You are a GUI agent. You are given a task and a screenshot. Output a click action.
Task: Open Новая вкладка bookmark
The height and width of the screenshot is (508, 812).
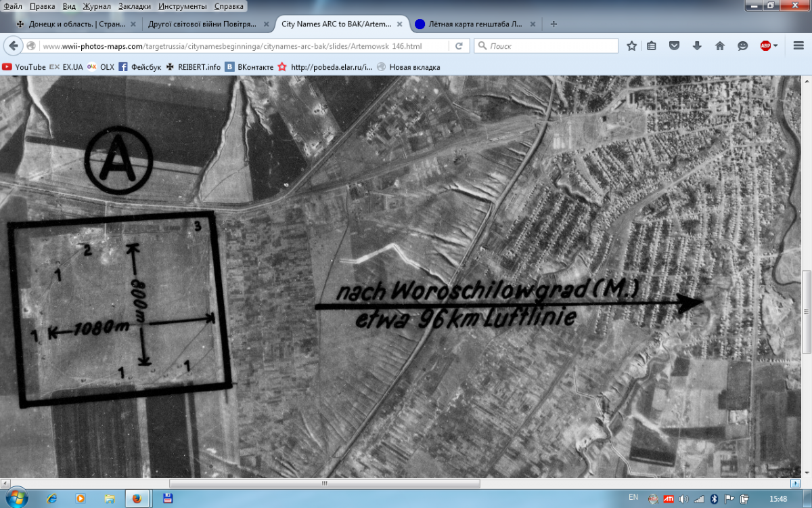409,67
